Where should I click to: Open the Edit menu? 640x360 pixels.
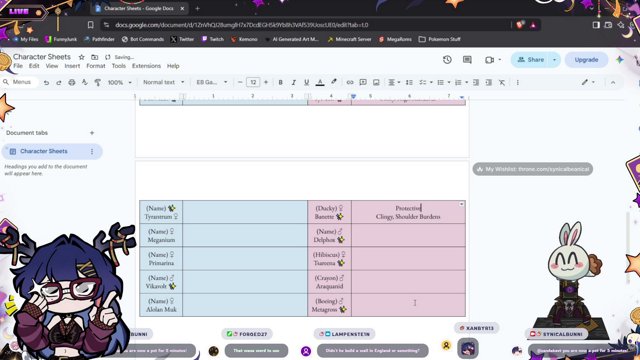coord(34,66)
